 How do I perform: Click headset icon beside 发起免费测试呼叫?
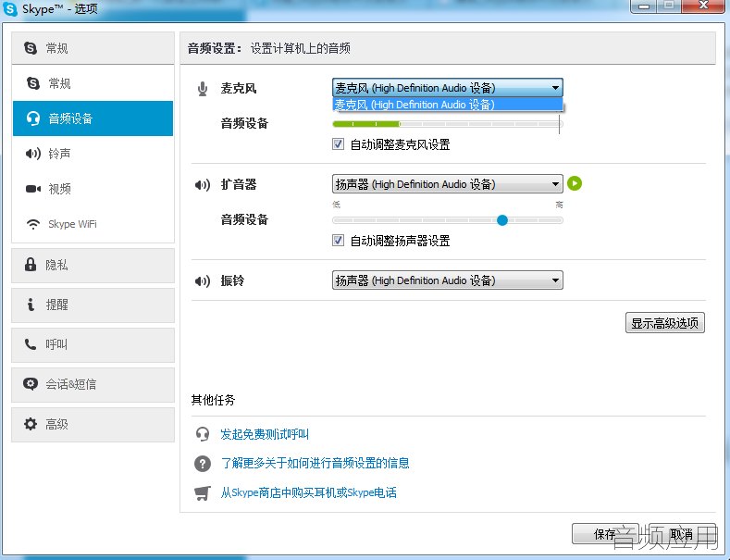(203, 434)
